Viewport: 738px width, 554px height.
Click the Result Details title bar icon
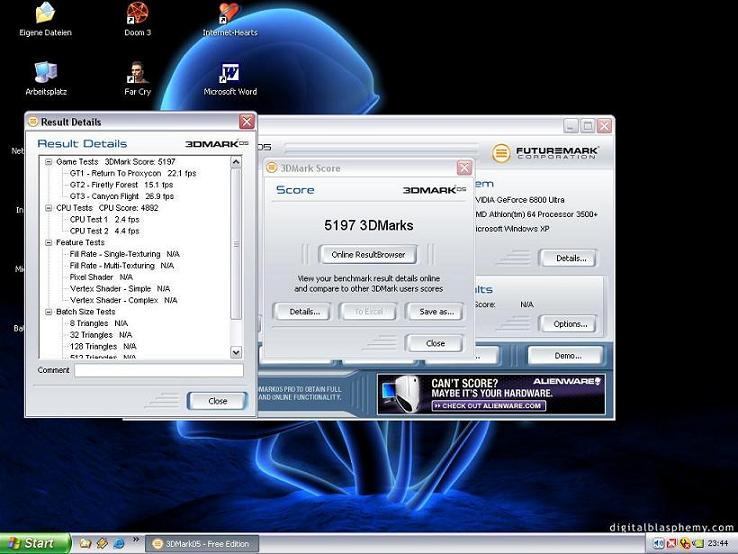click(x=33, y=122)
